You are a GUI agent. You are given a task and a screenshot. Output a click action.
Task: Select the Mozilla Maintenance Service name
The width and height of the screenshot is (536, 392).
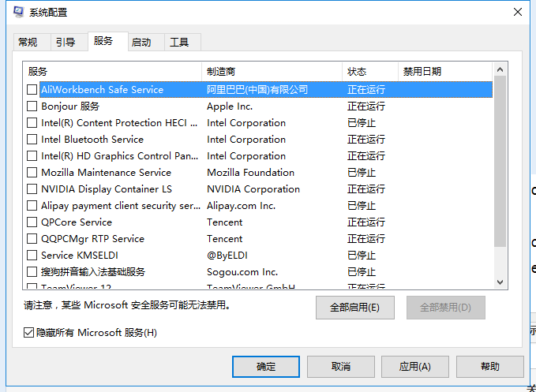(x=106, y=173)
